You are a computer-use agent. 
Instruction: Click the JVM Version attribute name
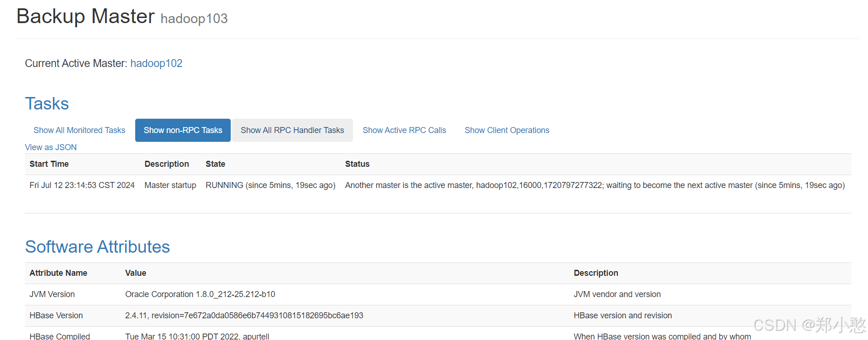[x=52, y=294]
